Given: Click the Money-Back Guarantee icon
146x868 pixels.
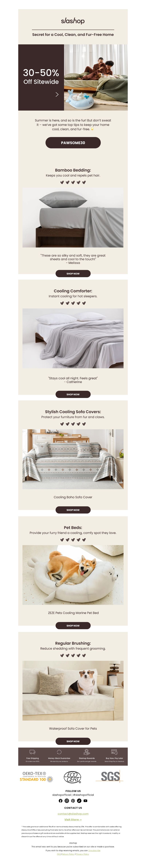Looking at the screenshot, I should [x=59, y=752].
